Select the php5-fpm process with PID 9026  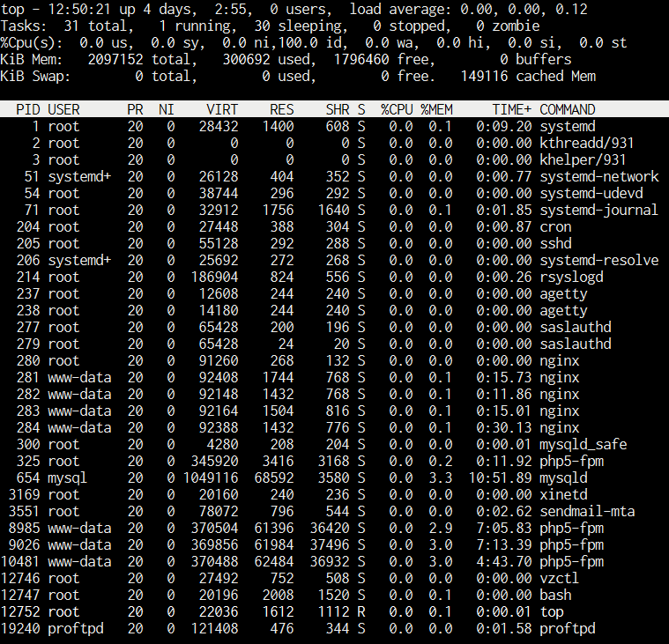[x=334, y=544]
